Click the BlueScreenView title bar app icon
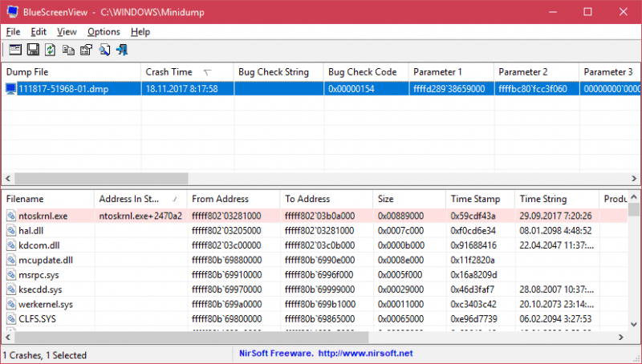 tap(12, 13)
